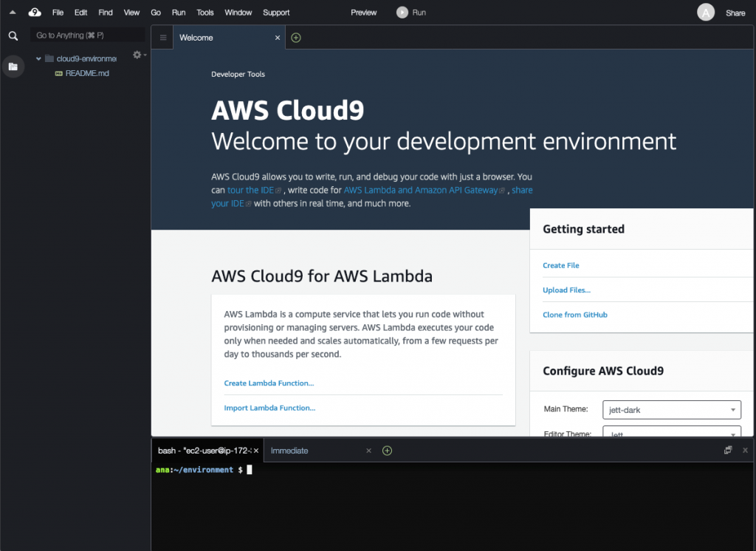
Task: Click Clone from GitHub link
Action: (x=574, y=315)
